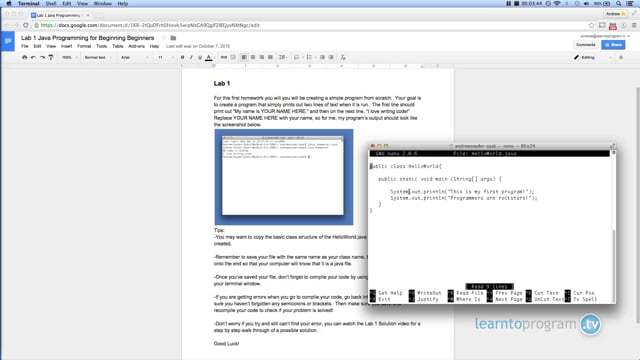Select the paint format tool
The image size is (640, 360).
[51, 58]
